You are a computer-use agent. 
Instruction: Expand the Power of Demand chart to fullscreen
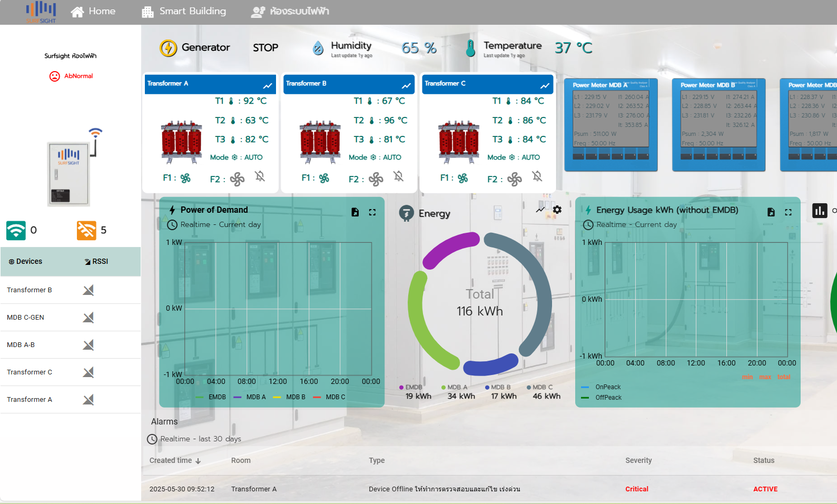372,212
